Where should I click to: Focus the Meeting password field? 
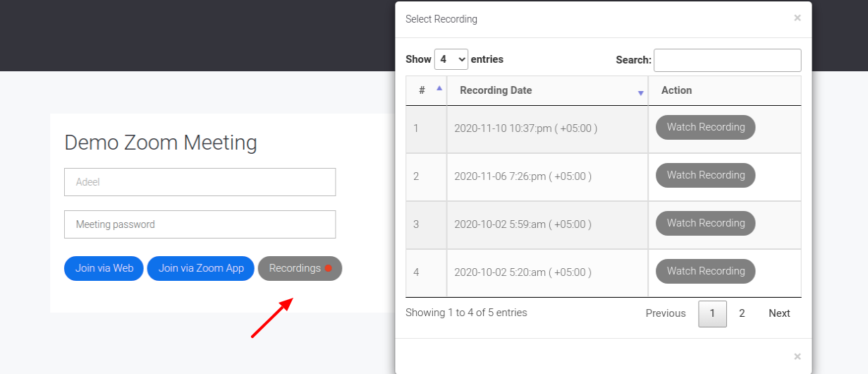click(200, 224)
